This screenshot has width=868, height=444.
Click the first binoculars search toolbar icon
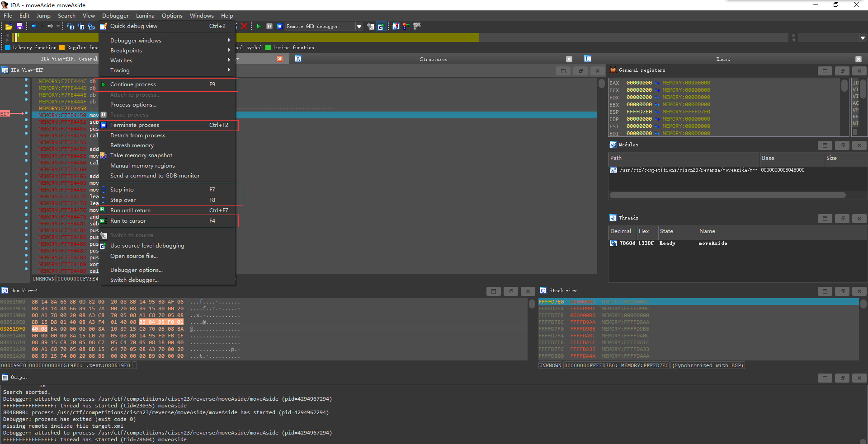click(x=70, y=26)
